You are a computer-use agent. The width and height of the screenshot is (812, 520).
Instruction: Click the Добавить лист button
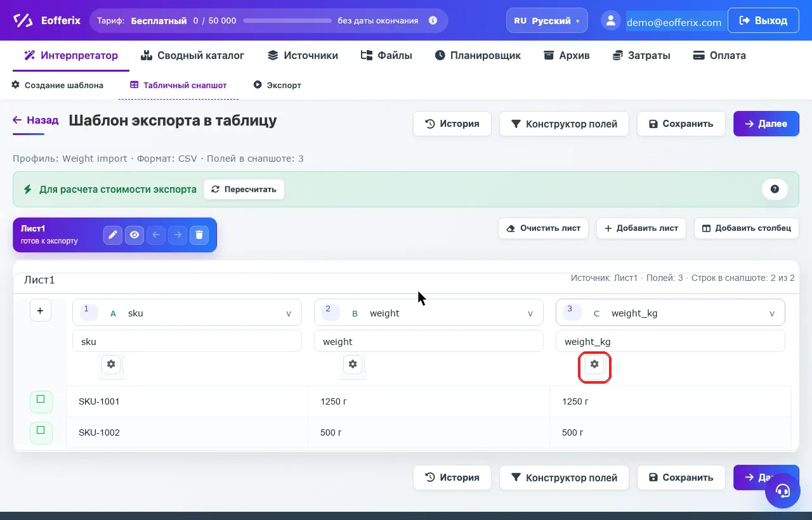click(x=641, y=228)
